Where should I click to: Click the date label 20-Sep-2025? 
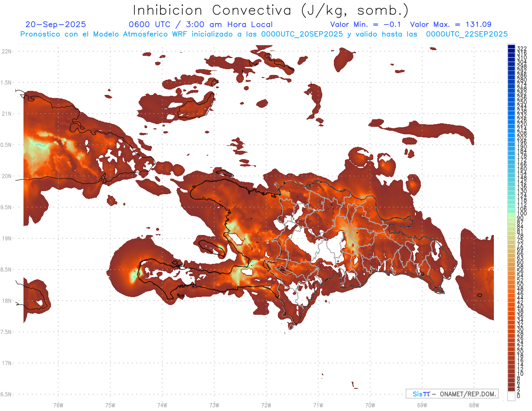56,24
